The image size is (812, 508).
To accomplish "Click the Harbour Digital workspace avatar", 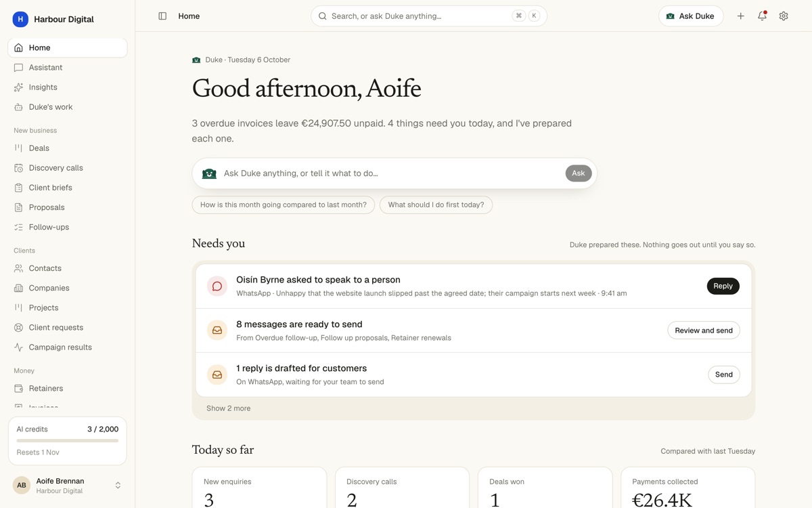I will point(20,19).
